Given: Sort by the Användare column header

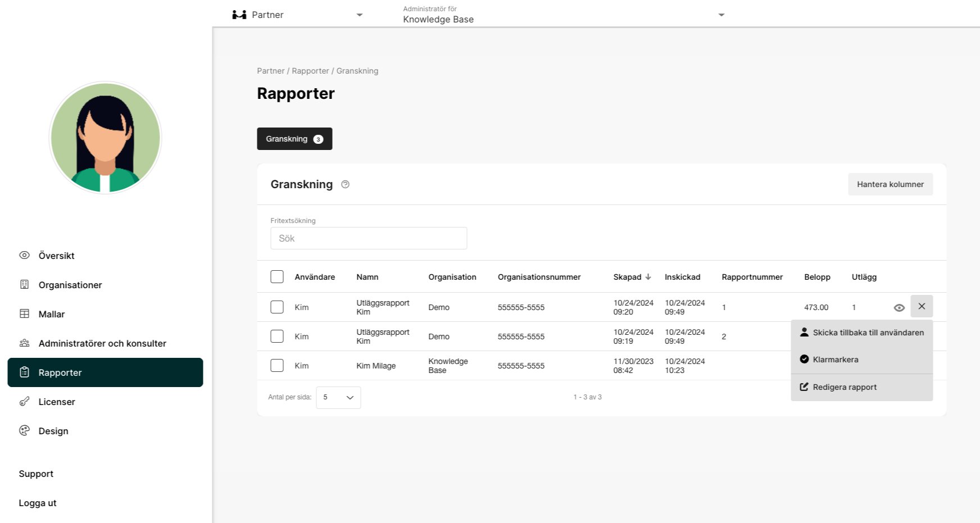Looking at the screenshot, I should click(x=315, y=277).
